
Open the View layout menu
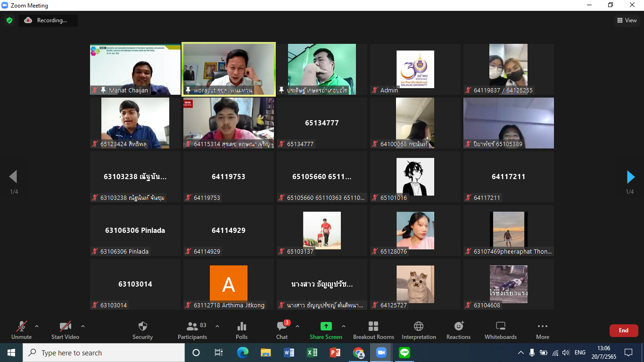tap(627, 20)
